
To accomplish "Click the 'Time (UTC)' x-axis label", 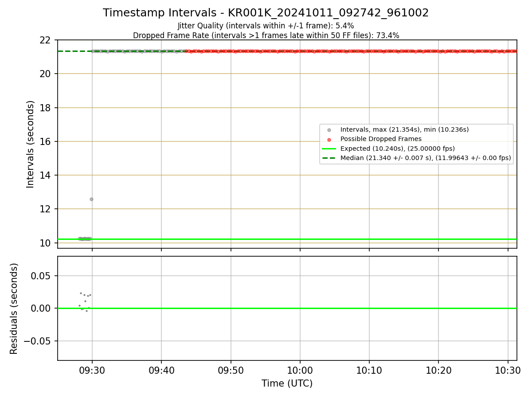I will pos(287,383).
